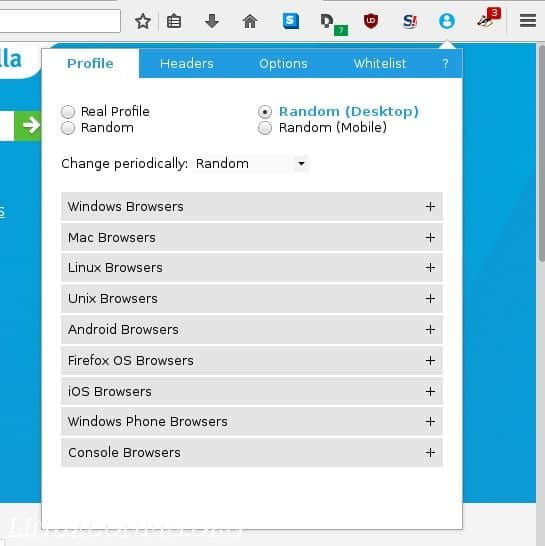Viewport: 545px width, 546px height.
Task: Click the browser address input field
Action: (60, 21)
